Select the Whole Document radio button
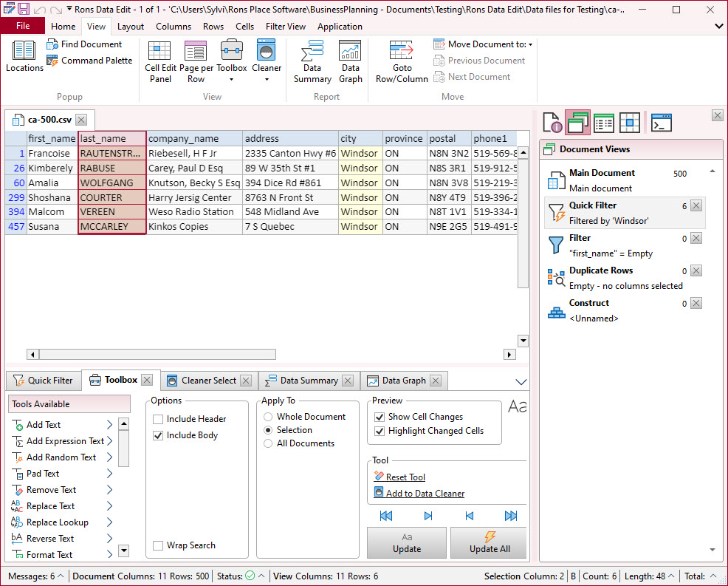 [x=268, y=417]
